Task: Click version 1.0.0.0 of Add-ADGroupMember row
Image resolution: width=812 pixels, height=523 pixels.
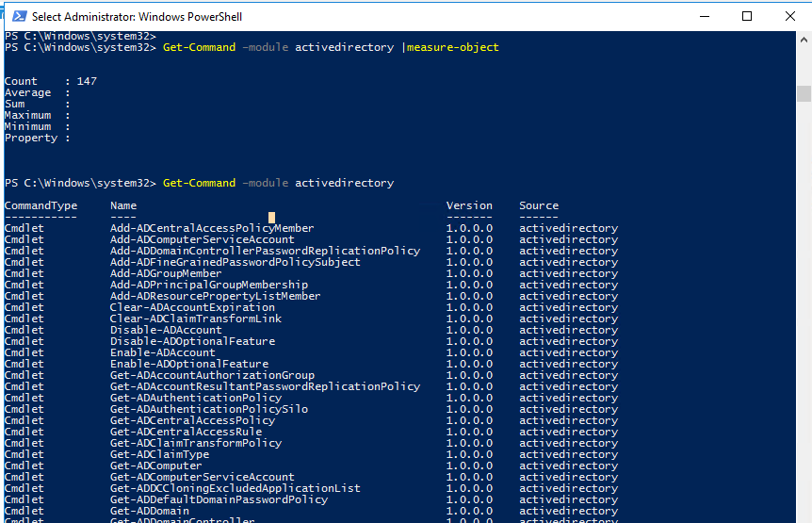Action: click(x=469, y=273)
